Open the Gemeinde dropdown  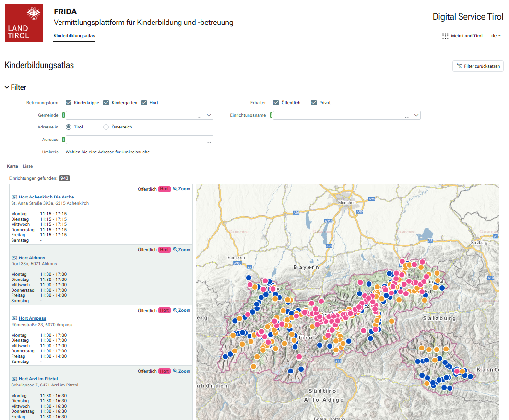(x=209, y=115)
